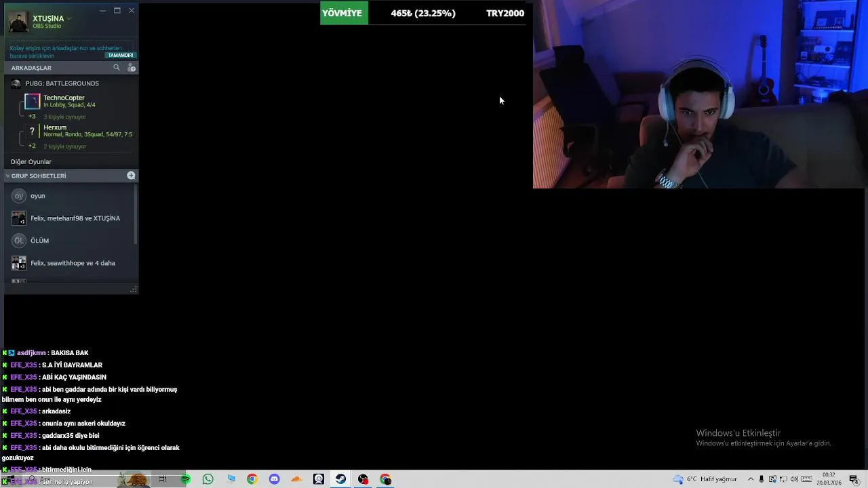Expand Herxum's +2 party members
The image size is (868, 488).
31,146
